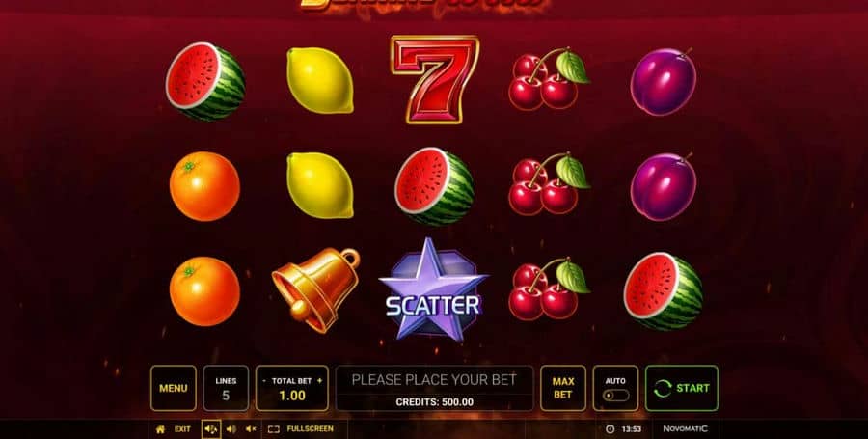Decrease total bet with minus sign

[264, 381]
